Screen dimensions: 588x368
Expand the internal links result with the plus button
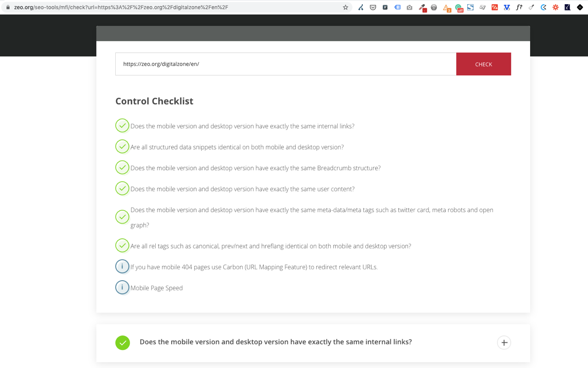[504, 342]
